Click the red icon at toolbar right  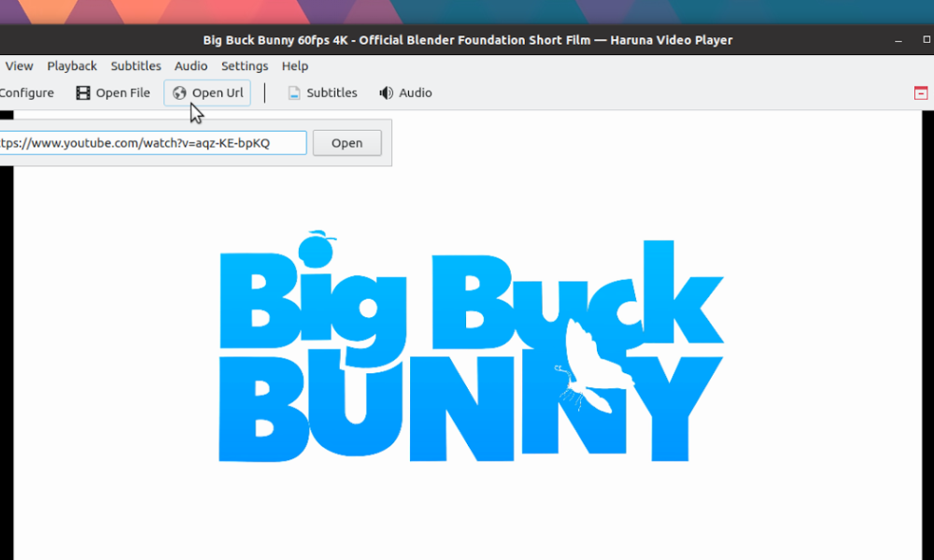click(921, 92)
